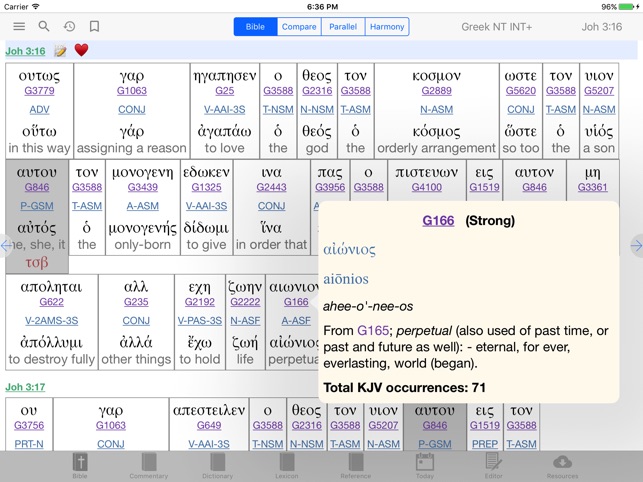Image resolution: width=643 pixels, height=482 pixels.
Task: Open the Commentary book icon
Action: 148,466
